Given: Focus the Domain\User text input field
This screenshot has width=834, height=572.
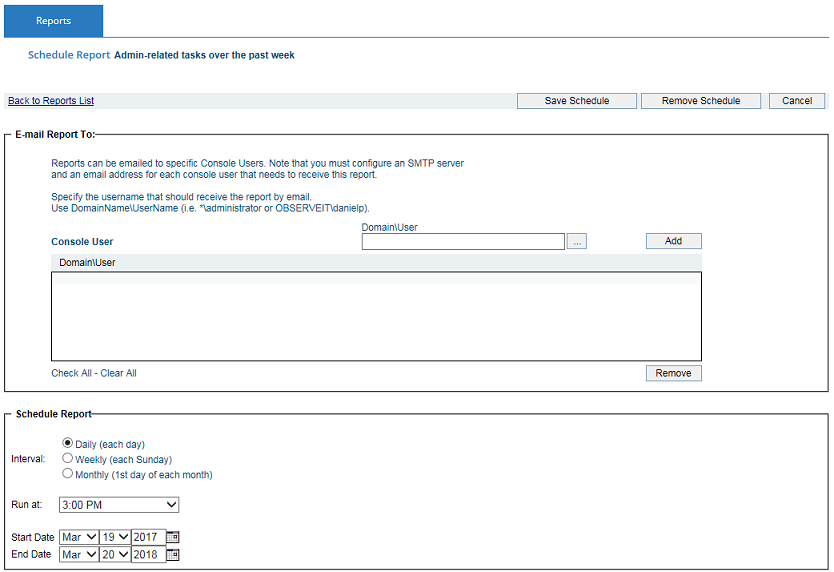Looking at the screenshot, I should click(x=463, y=241).
